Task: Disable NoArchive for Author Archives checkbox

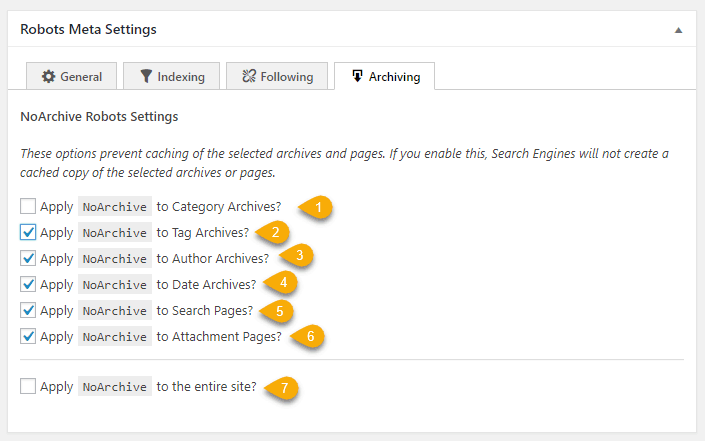Action: [28, 259]
